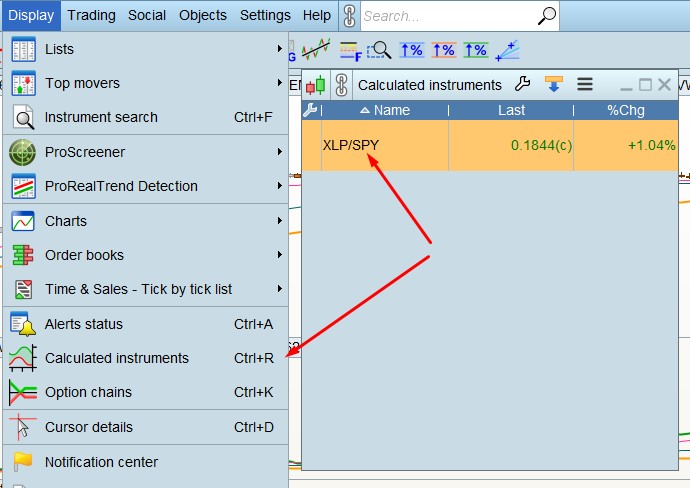Click candlestick icon in Calculated instruments window

coord(316,84)
